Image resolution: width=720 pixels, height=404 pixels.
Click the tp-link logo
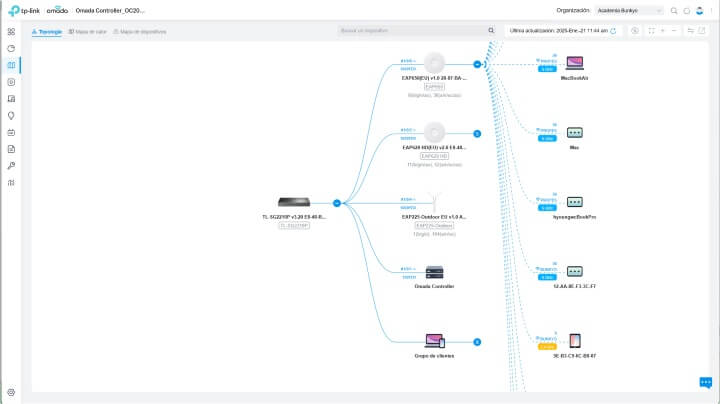coord(24,10)
